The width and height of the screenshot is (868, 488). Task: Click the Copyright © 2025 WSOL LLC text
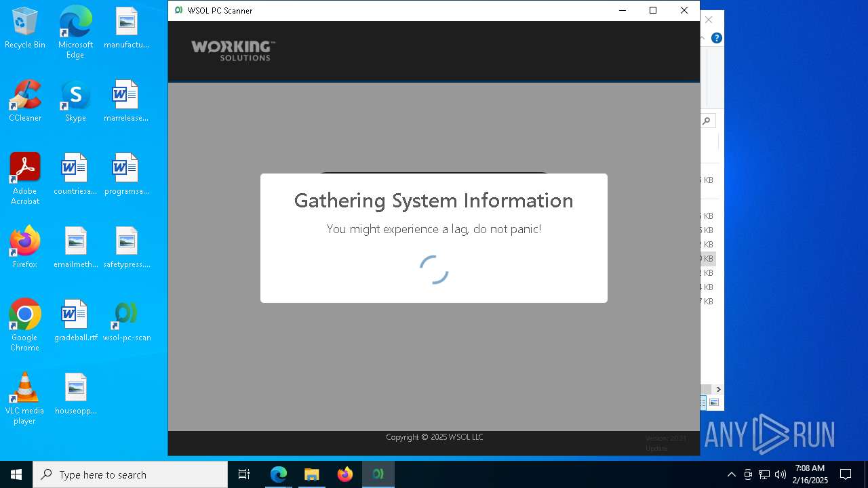(435, 437)
